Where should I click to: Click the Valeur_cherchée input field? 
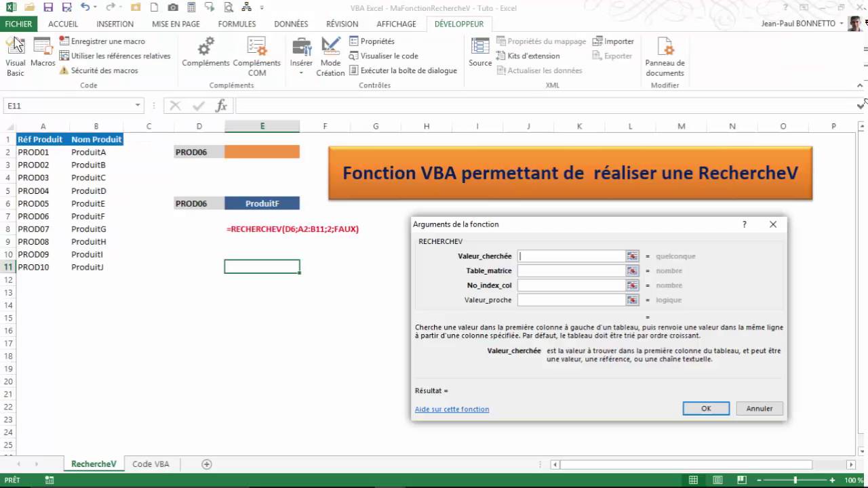(x=571, y=256)
